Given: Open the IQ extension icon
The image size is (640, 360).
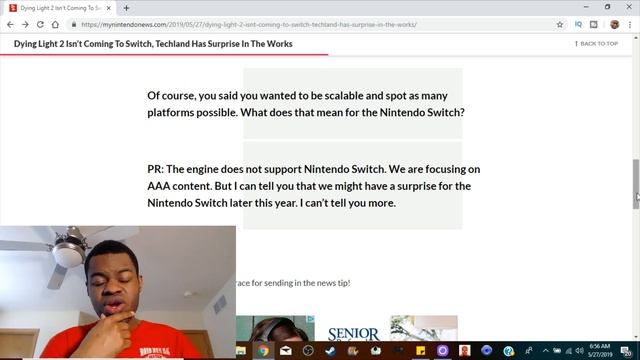Looking at the screenshot, I should [578, 24].
